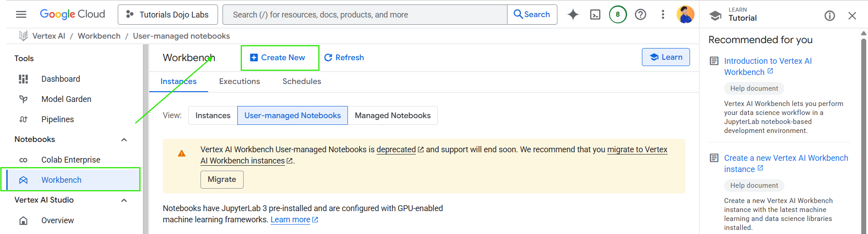Screen dimensions: 868x234
Task: Open the main navigation hamburger menu
Action: tap(21, 14)
